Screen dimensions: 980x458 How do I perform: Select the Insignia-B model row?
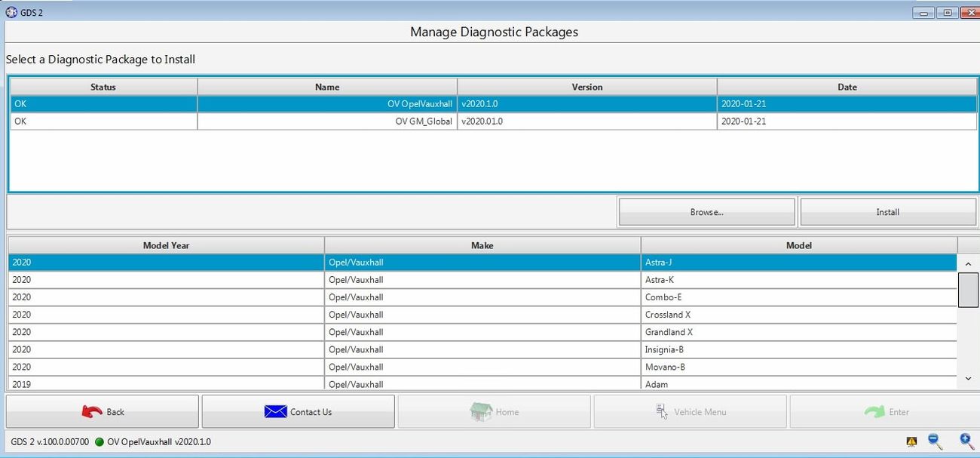click(x=482, y=349)
